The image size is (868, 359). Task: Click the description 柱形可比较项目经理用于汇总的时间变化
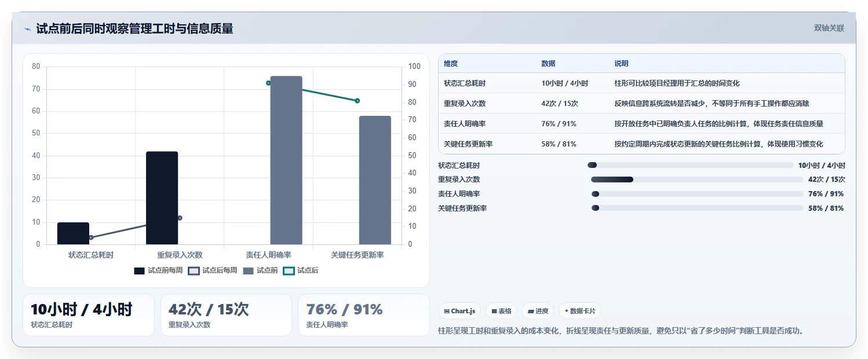pyautogui.click(x=677, y=83)
